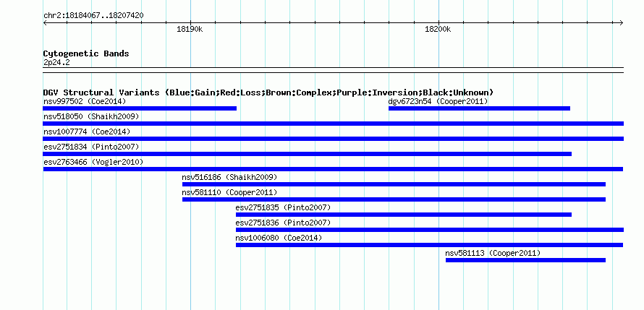Screen dimensions: 644x310
Task: Open the nsv581110 (Cooper2011) label
Action: point(229,192)
